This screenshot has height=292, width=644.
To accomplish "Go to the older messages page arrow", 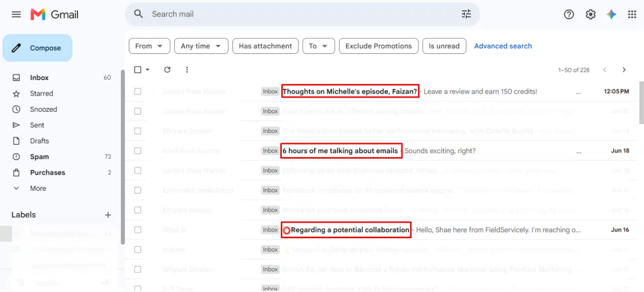I will tap(624, 70).
